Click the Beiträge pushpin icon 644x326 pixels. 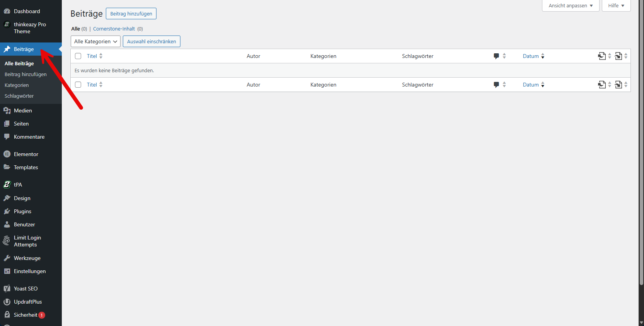click(7, 49)
